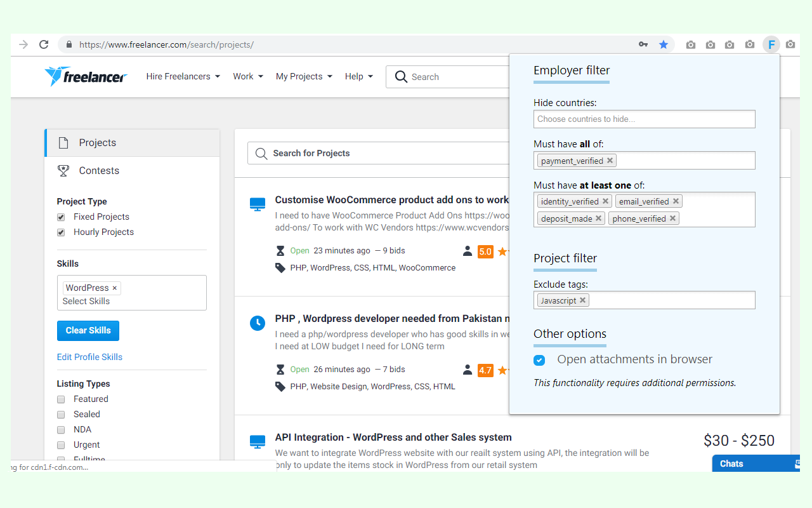Image resolution: width=812 pixels, height=508 pixels.
Task: Open PHP, Wordpress developer needed project
Action: [x=391, y=318]
